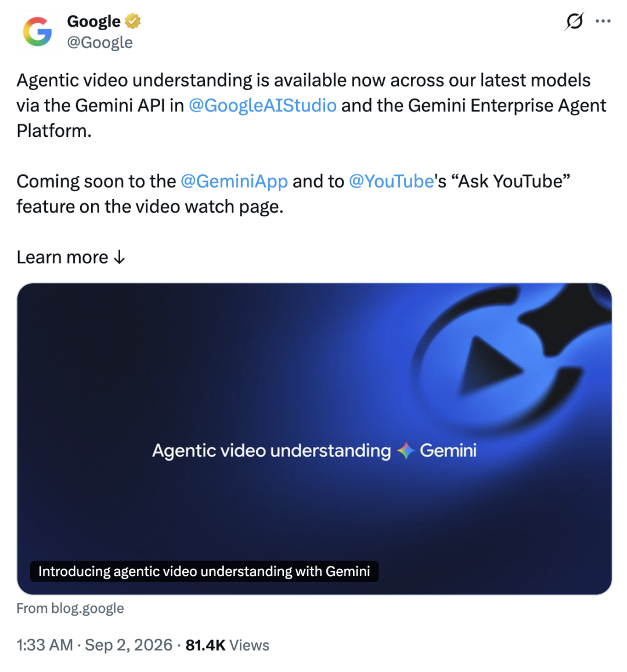Screen dimensions: 627x672
Task: Open the @GeminiApp mention link
Action: 234,181
